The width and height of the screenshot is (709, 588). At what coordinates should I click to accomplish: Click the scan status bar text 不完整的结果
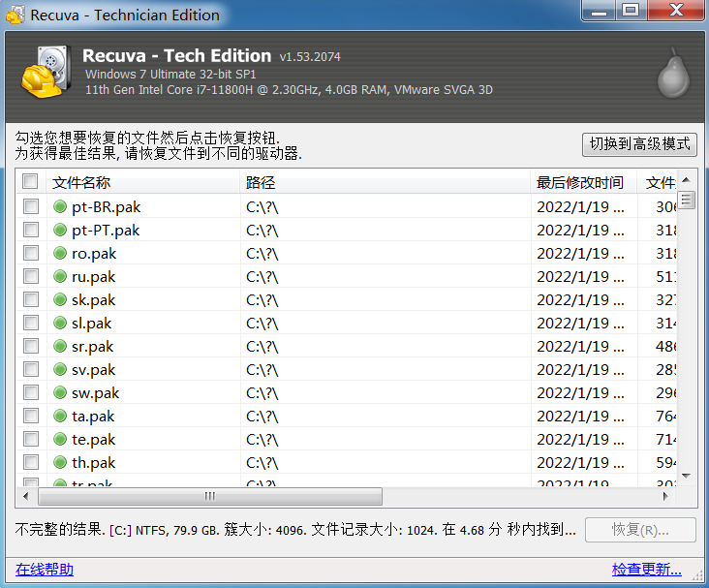(295, 529)
